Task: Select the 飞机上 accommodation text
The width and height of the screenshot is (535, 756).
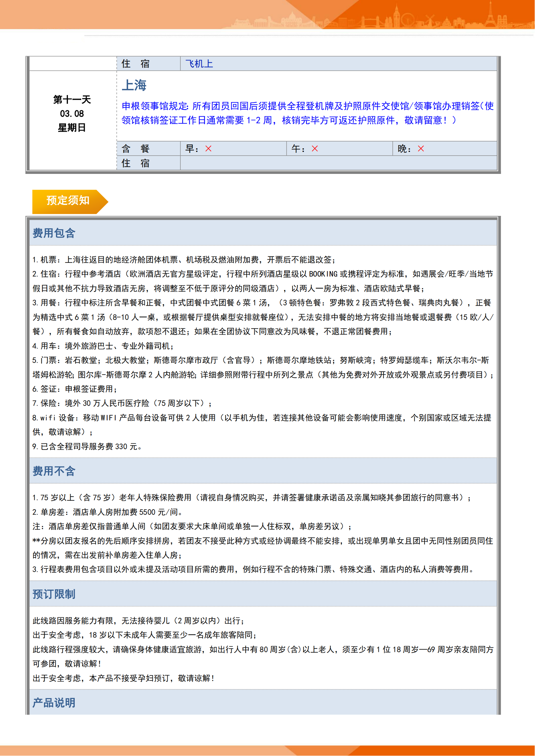Action: tap(199, 64)
